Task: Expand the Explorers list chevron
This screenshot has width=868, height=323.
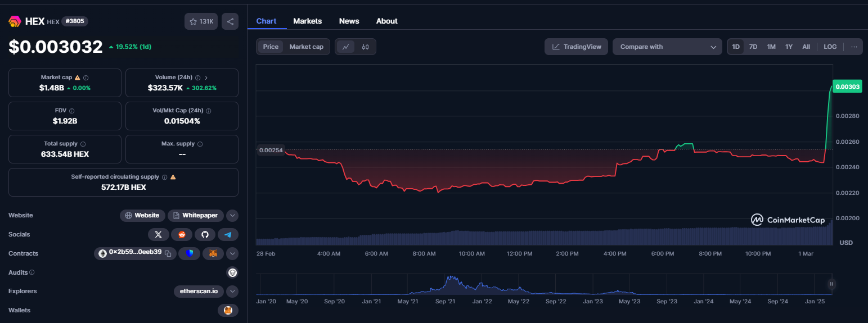Action: (232, 291)
